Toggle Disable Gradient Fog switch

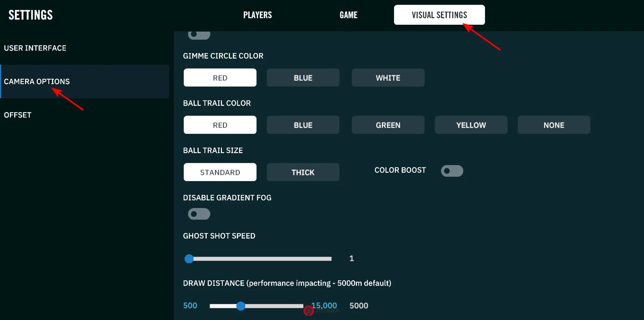tap(199, 214)
